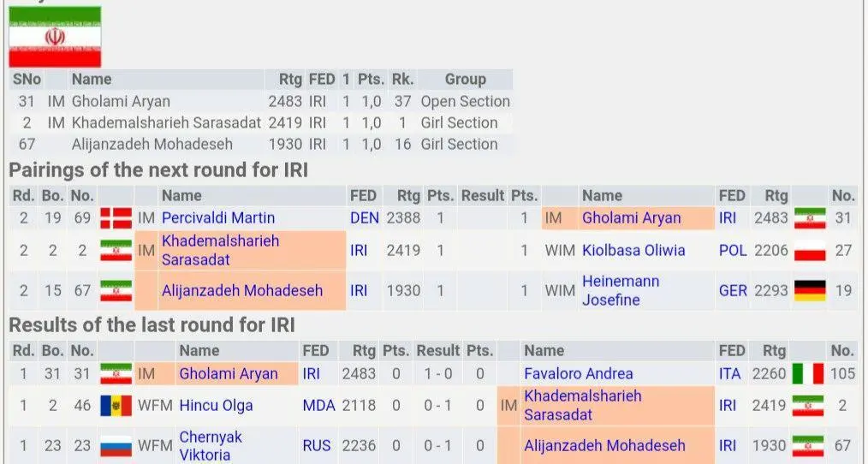The image size is (868, 464).
Task: Open Percivaldi Martin's player page
Action: point(218,217)
